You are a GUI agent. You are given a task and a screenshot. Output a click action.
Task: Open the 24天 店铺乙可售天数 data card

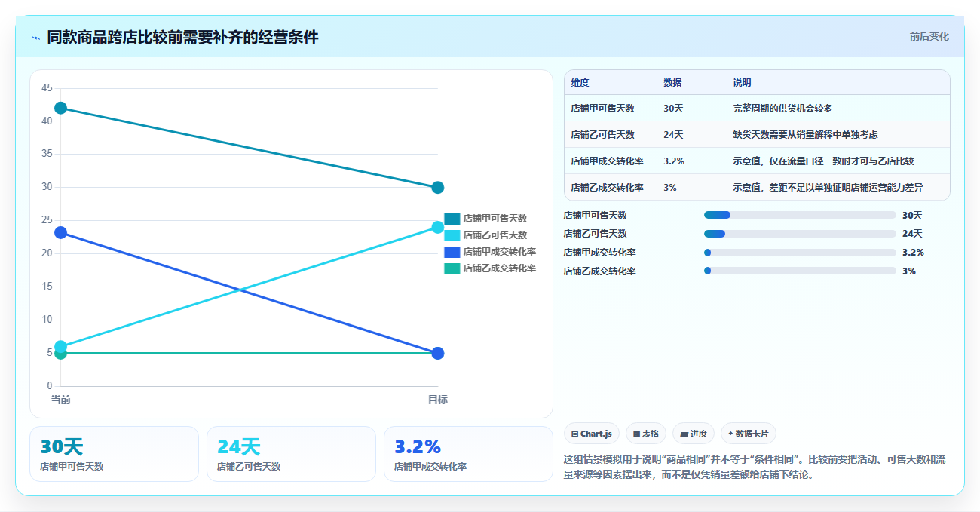click(291, 454)
